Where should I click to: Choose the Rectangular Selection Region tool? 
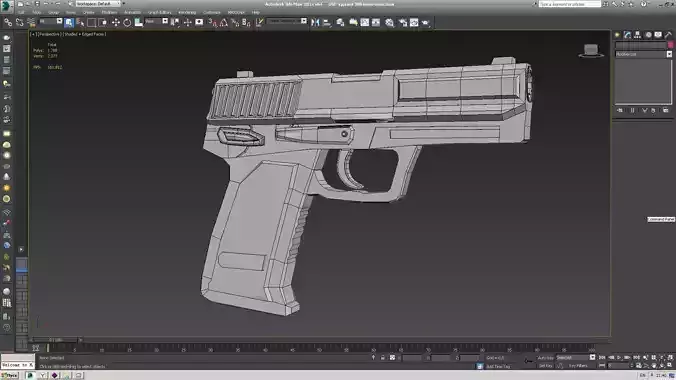(x=91, y=22)
